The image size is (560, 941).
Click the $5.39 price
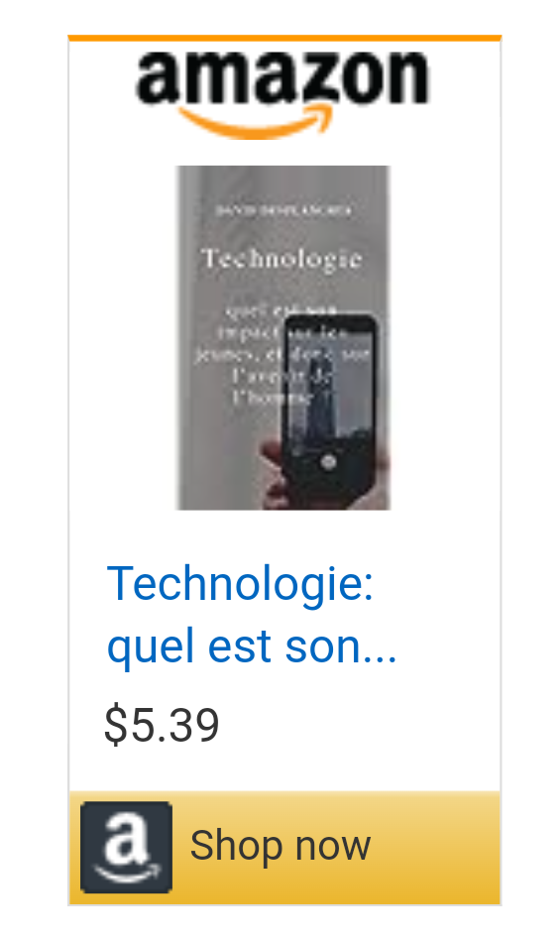coord(162,725)
